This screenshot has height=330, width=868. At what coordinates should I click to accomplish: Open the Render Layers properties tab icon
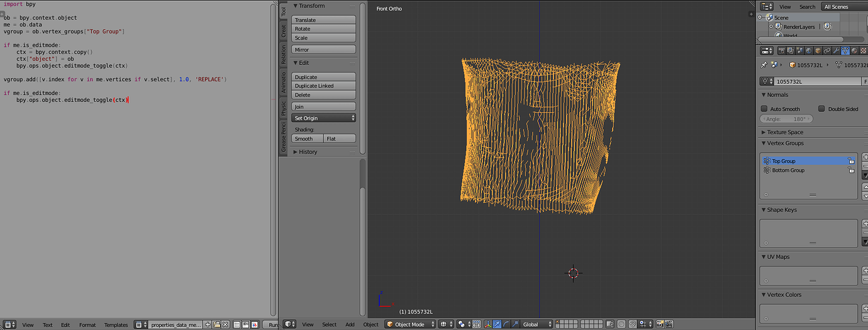(x=791, y=50)
